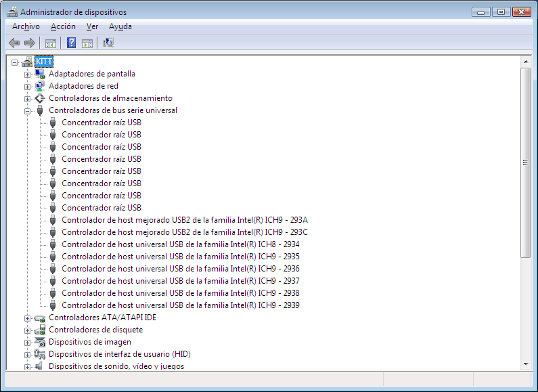Select the ICH9 - 2939 host controller row
The height and width of the screenshot is (392, 538).
point(181,305)
